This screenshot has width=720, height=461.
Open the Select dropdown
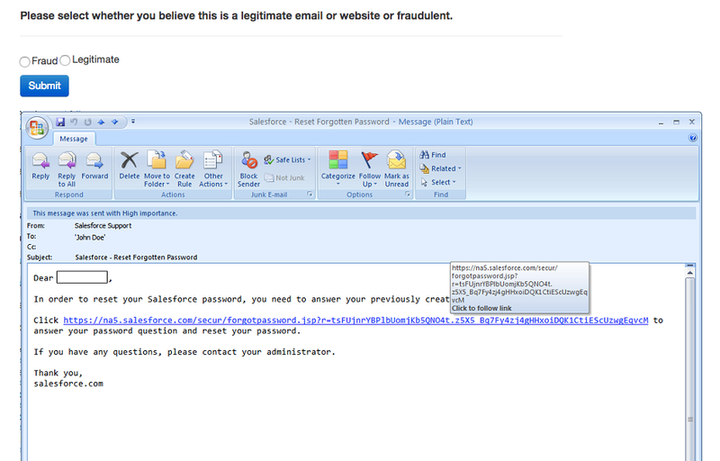point(438,182)
